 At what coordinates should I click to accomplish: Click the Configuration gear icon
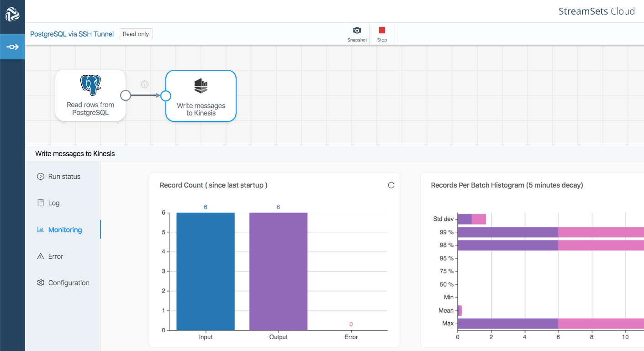pos(41,283)
